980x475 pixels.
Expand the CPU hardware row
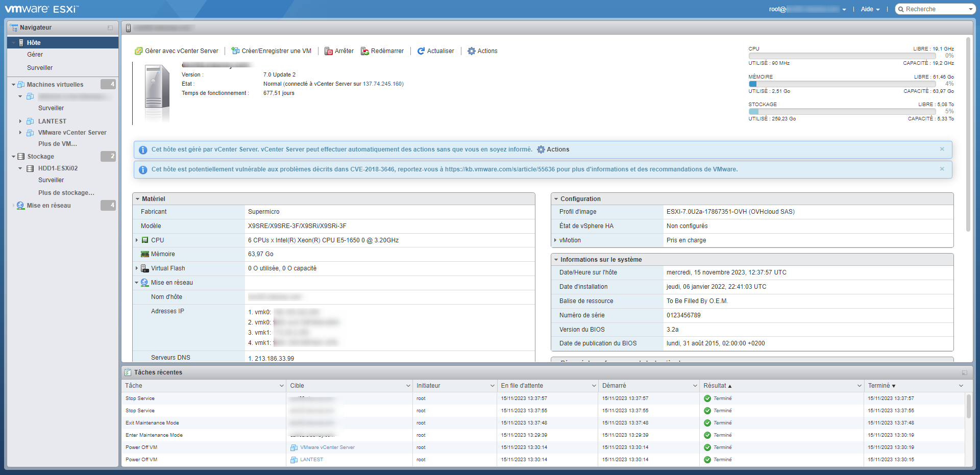(137, 240)
